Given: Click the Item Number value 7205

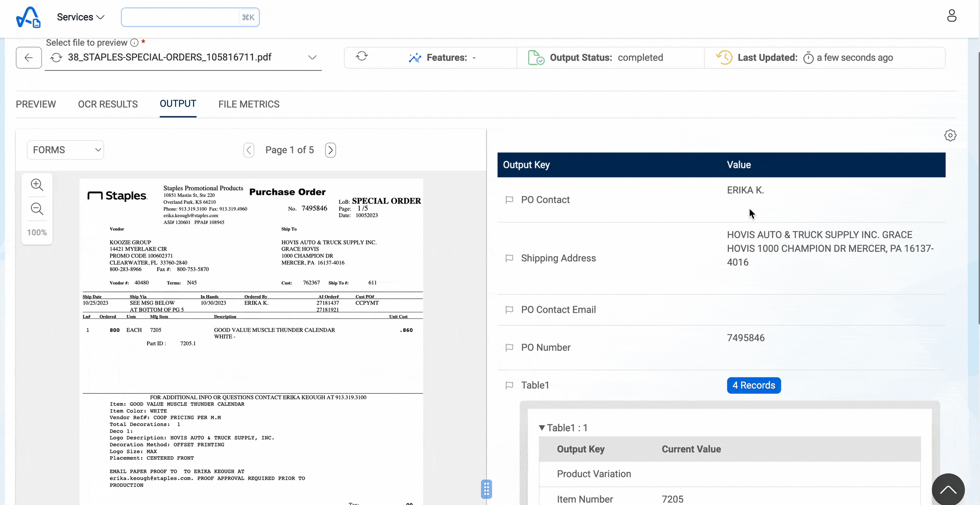Looking at the screenshot, I should coord(672,499).
